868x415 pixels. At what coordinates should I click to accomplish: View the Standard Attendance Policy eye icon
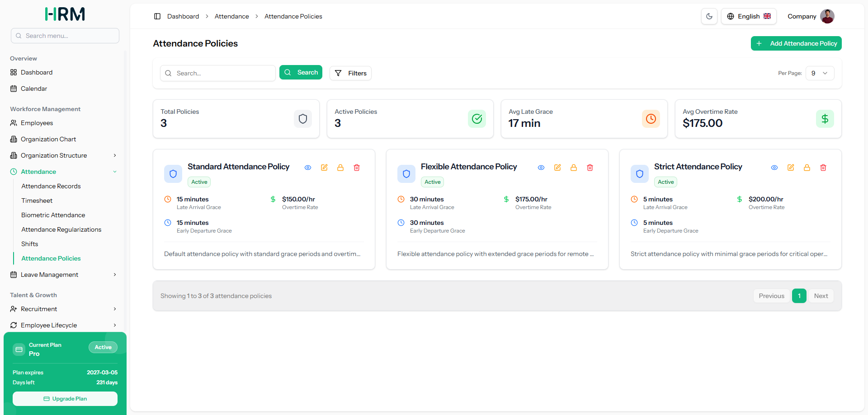click(308, 168)
